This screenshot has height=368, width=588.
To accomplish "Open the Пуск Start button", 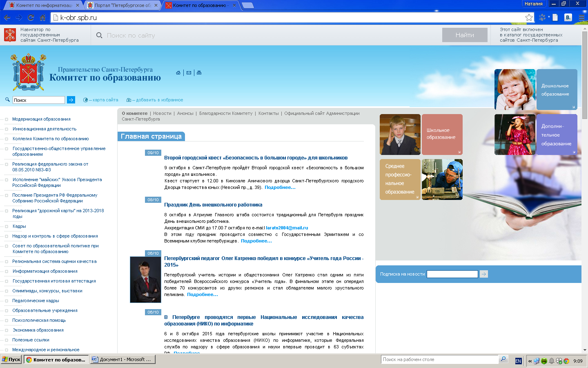I will click(11, 359).
